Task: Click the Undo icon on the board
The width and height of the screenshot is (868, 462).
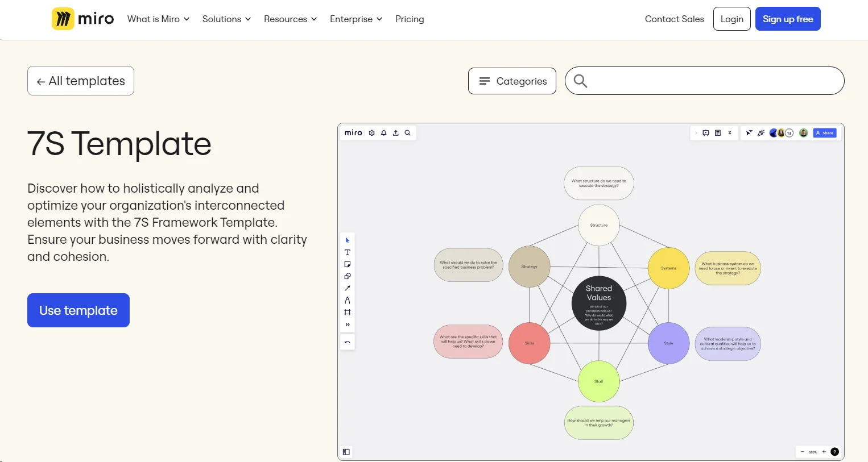Action: pos(348,342)
